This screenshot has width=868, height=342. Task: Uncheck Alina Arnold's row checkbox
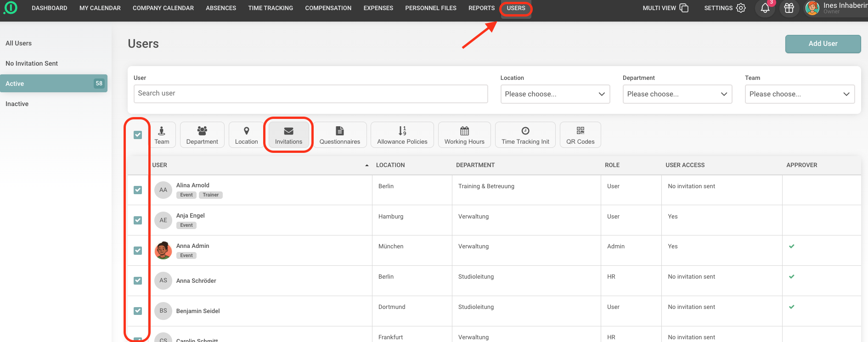138,190
